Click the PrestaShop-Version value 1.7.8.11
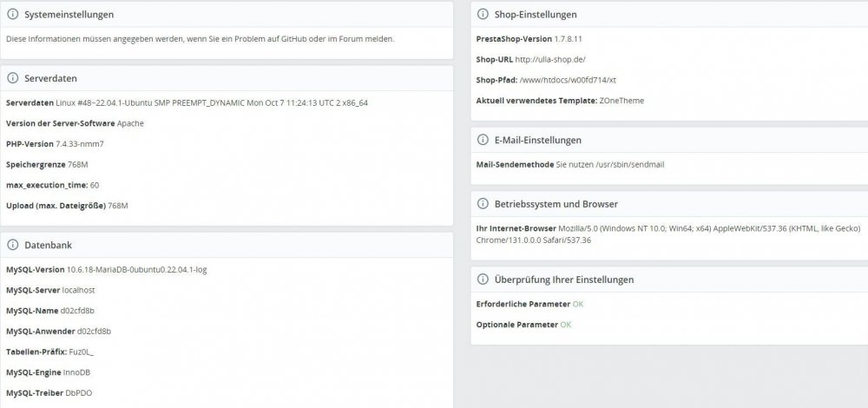This screenshot has width=868, height=408. point(568,39)
